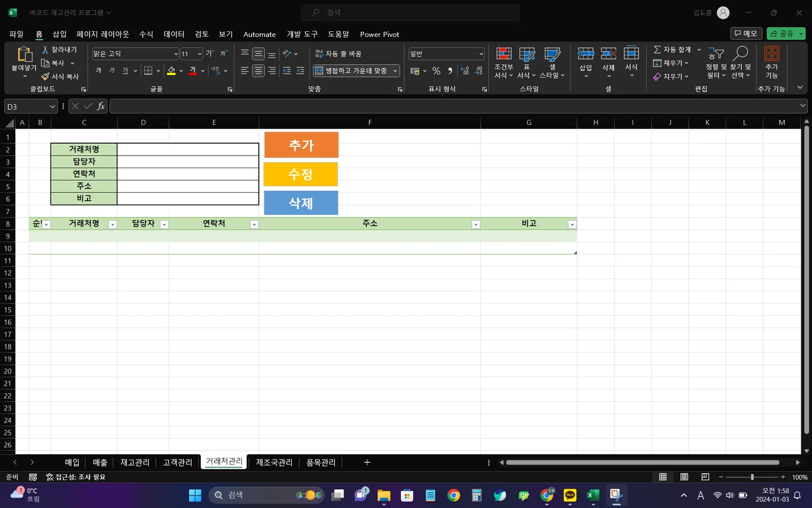Viewport: 812px width, 508px height.
Task: Toggle bold formatting (가)
Action: click(x=99, y=70)
